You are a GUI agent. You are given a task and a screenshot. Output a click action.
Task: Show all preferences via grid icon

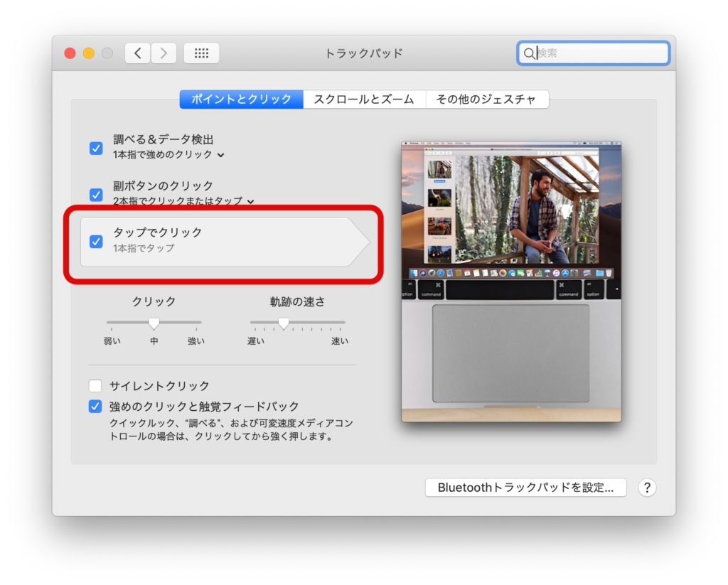201,53
